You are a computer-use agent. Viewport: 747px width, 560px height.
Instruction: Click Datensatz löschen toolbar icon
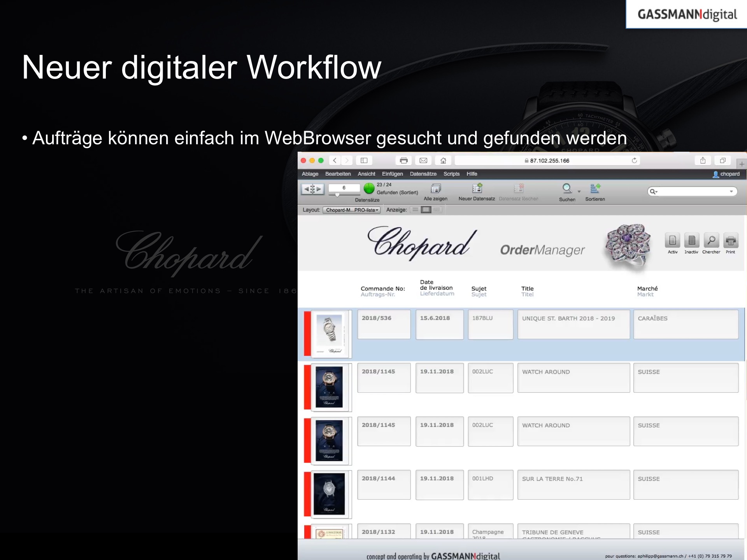[519, 189]
